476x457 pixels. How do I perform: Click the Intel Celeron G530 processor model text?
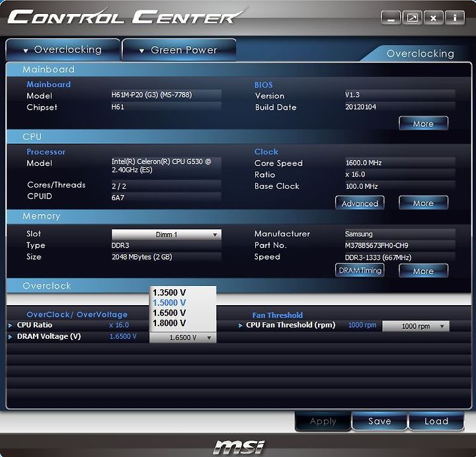click(x=161, y=166)
